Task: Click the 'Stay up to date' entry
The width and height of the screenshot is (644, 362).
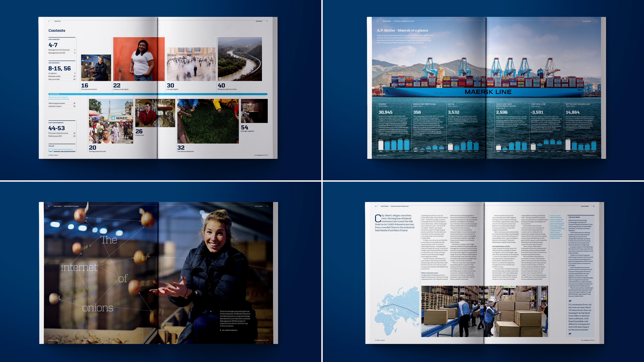Action: [x=62, y=79]
